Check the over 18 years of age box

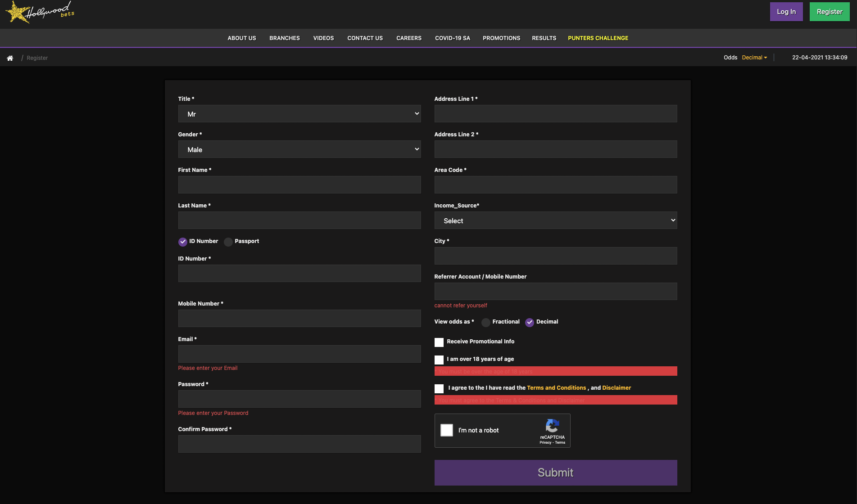pos(439,360)
